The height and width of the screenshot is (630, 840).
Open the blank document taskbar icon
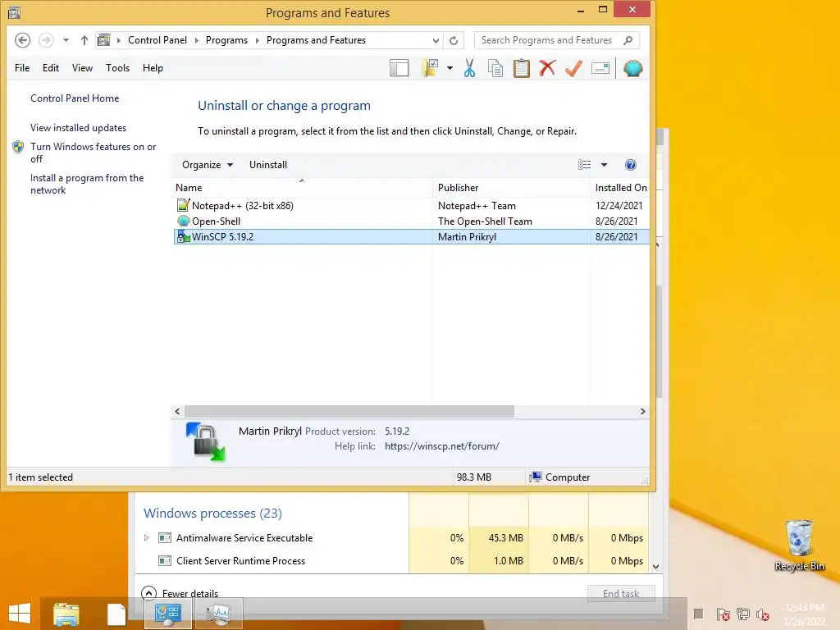[x=116, y=614]
